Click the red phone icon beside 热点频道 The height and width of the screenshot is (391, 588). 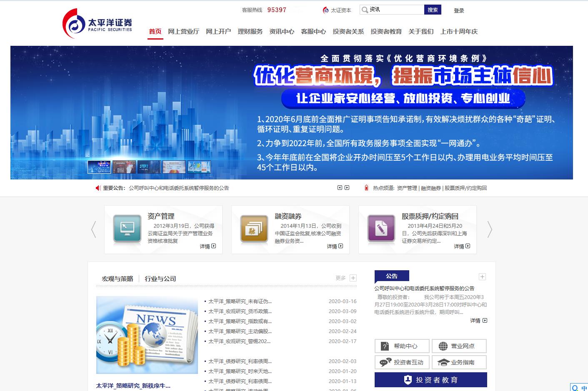click(366, 188)
